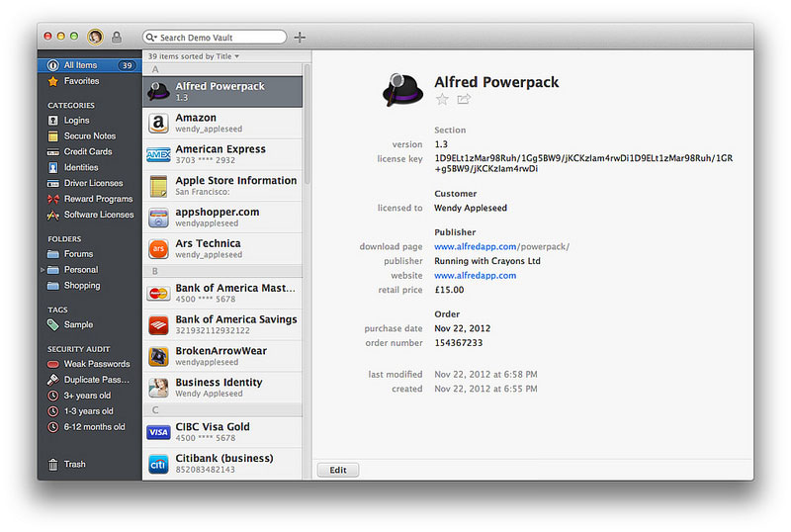The height and width of the screenshot is (532, 791).
Task: Click the 39 items count badge
Action: [127, 65]
